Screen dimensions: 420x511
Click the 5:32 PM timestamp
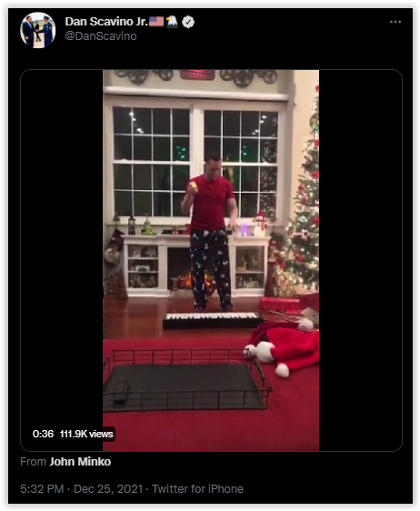click(x=42, y=489)
